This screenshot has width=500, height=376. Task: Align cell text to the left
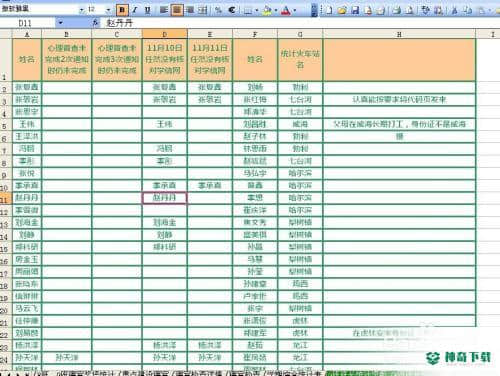[x=164, y=10]
